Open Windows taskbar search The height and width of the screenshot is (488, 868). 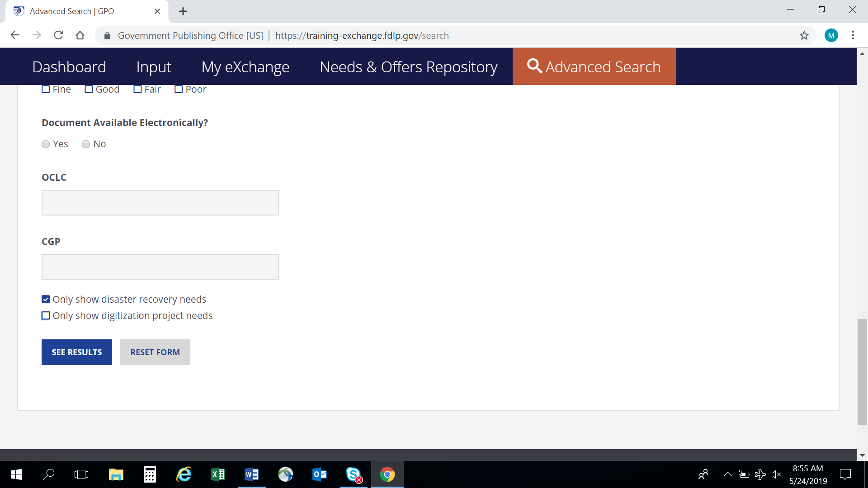point(49,474)
